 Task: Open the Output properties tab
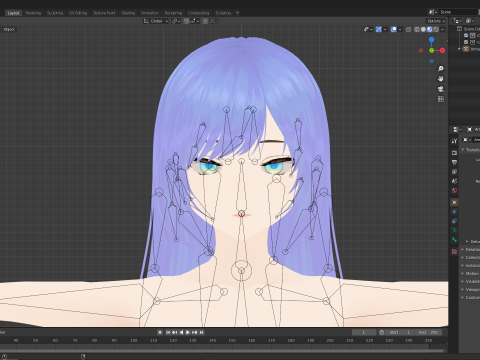pos(454,162)
